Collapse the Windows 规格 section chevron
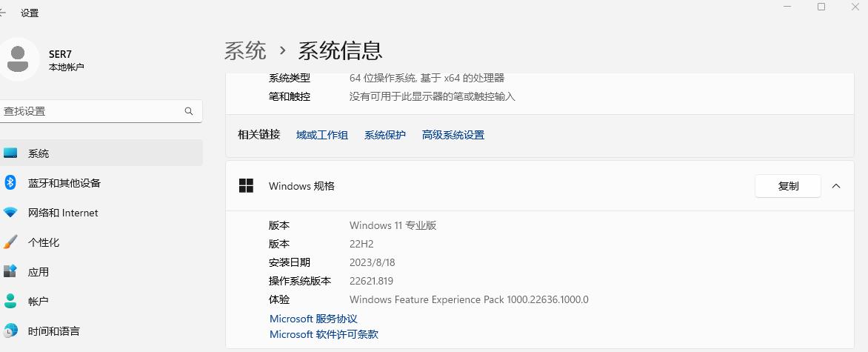Image resolution: width=868 pixels, height=352 pixels. click(x=836, y=186)
